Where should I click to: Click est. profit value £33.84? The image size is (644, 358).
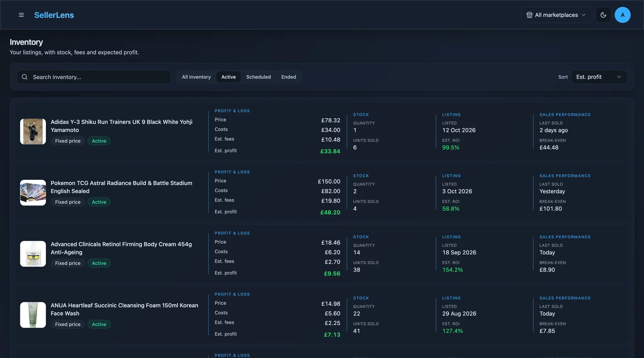pyautogui.click(x=330, y=151)
